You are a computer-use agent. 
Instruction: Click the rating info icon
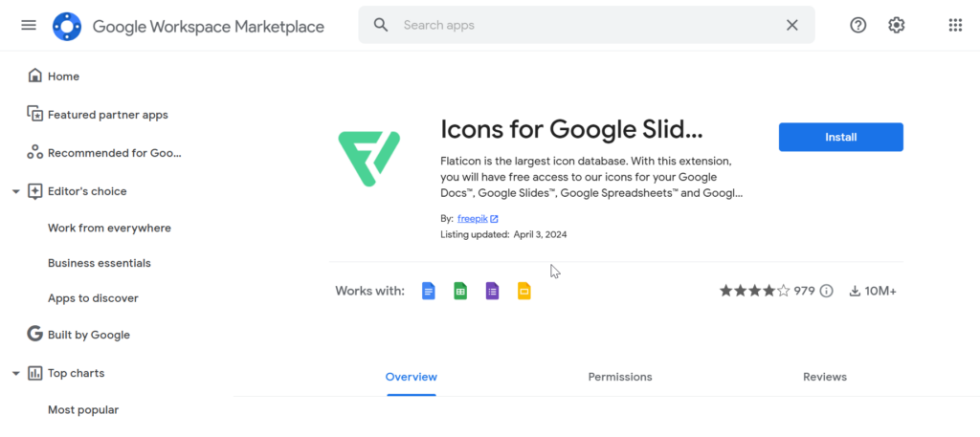827,291
